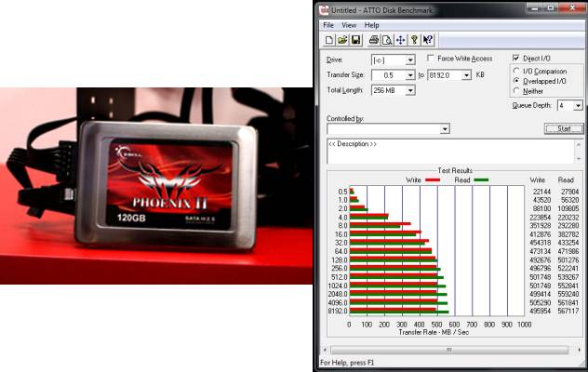Click the green Read legend swatch
Image resolution: width=588 pixels, height=372 pixels.
(x=481, y=180)
